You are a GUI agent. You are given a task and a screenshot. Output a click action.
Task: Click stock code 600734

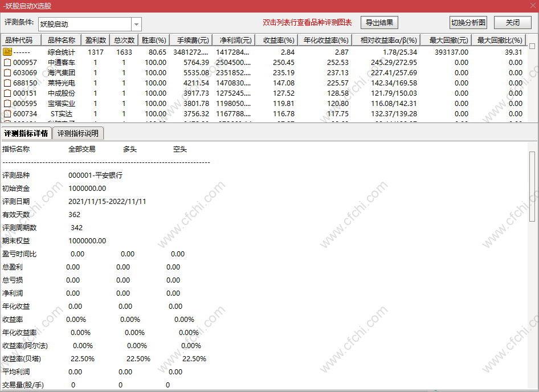pyautogui.click(x=25, y=114)
